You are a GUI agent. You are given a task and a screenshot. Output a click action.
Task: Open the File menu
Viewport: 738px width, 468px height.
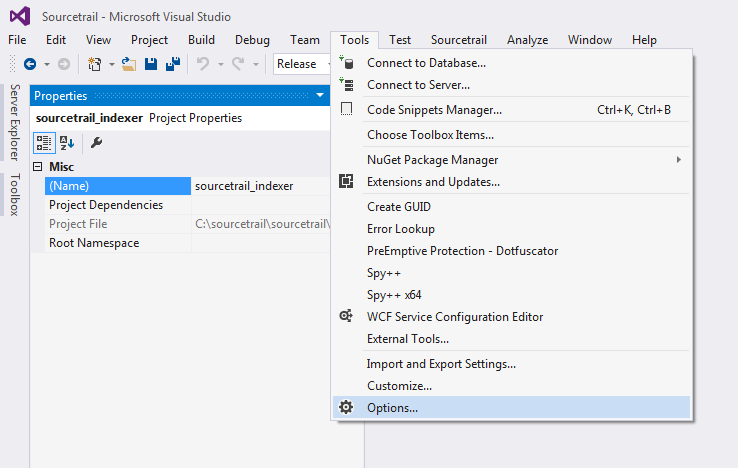click(17, 40)
